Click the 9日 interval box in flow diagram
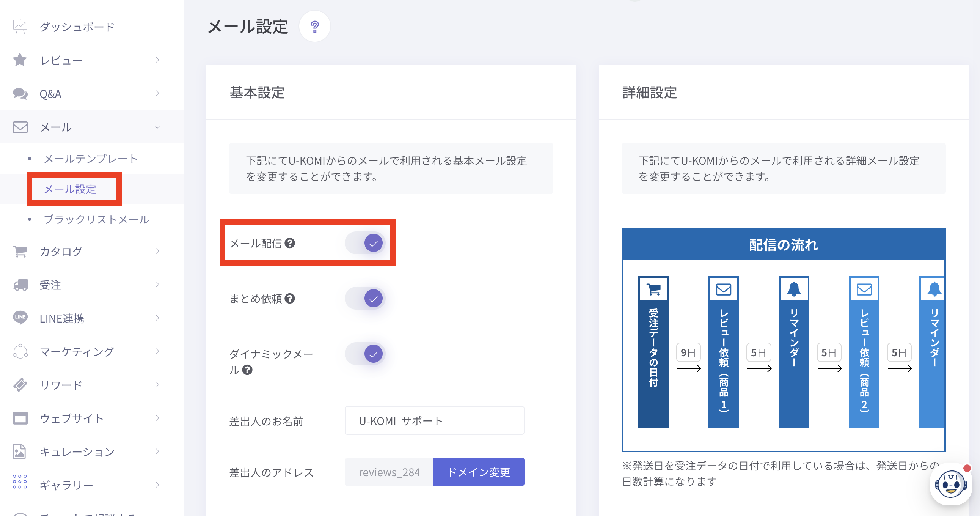Image resolution: width=980 pixels, height=516 pixels. pos(688,352)
